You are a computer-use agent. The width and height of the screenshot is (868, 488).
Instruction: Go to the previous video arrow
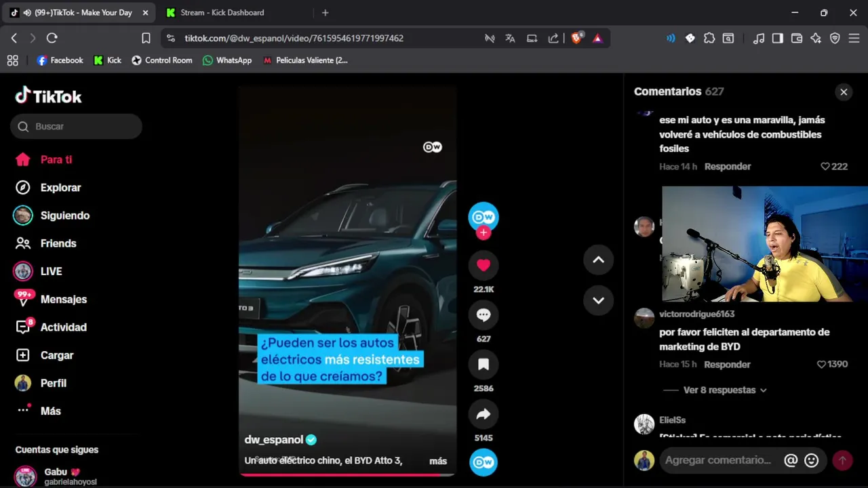point(598,260)
